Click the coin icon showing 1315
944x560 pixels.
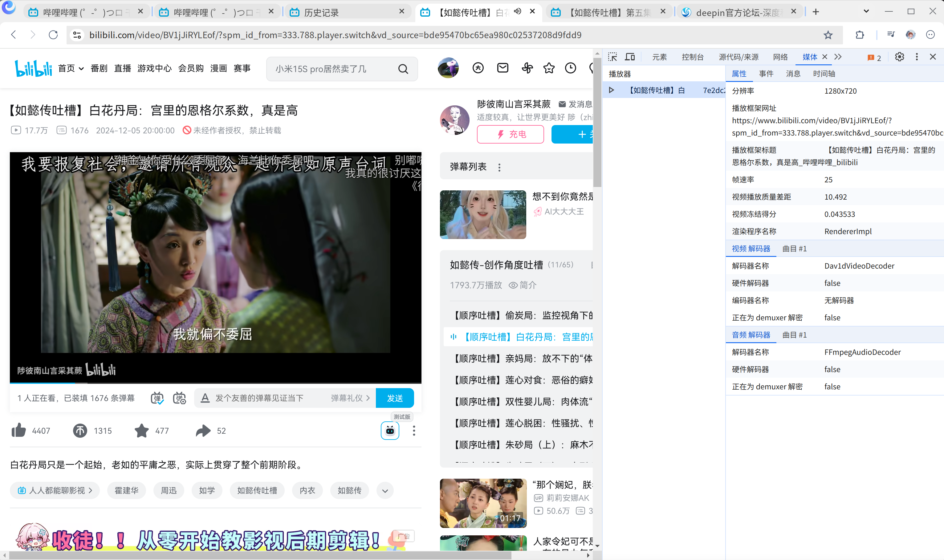79,431
